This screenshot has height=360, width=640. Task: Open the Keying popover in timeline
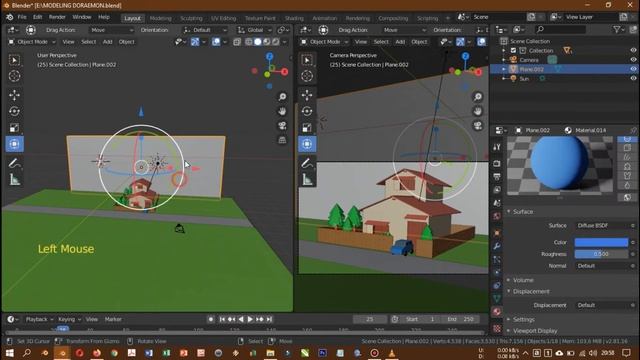[69, 319]
